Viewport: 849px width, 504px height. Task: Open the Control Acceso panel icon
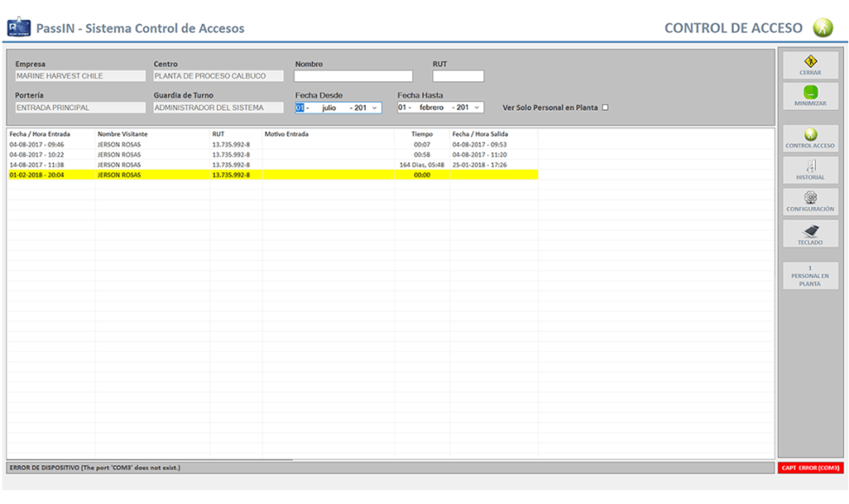point(810,135)
